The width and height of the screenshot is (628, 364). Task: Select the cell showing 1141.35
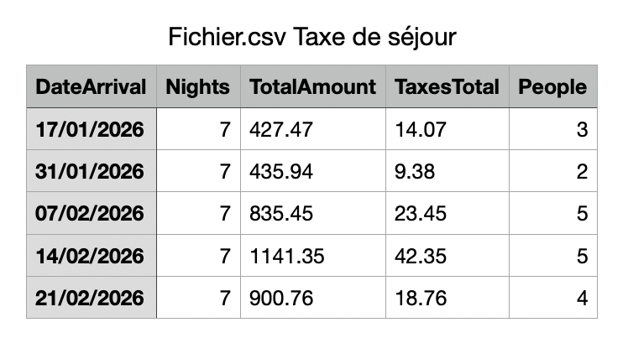coord(312,255)
